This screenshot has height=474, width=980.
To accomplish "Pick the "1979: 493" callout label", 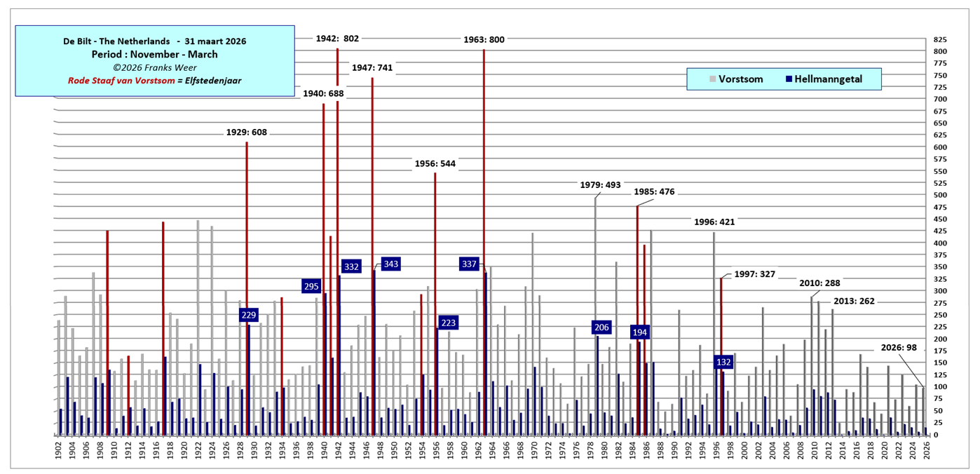I will coord(600,185).
